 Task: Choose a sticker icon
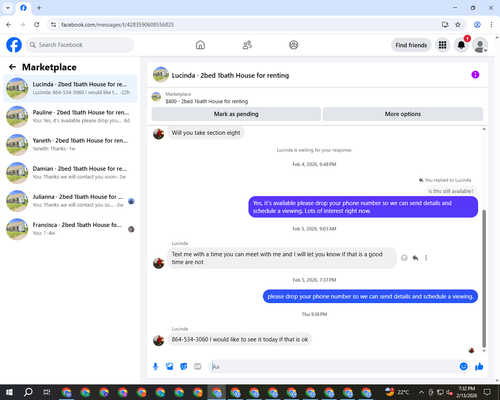pos(184,367)
